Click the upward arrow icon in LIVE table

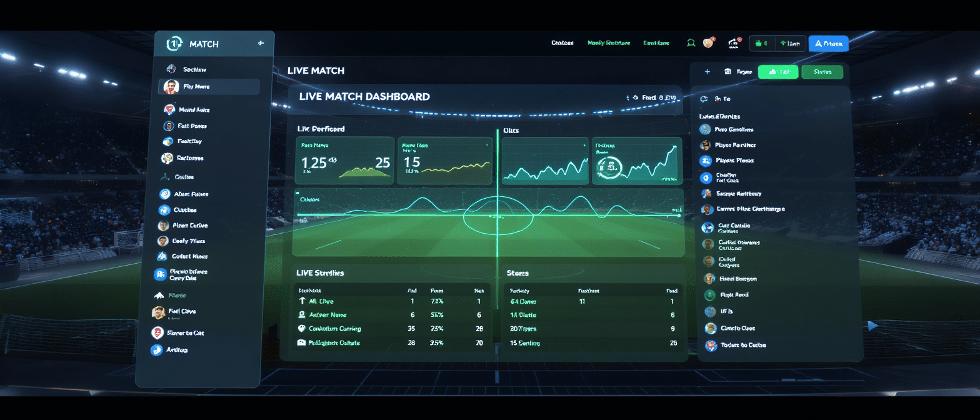[302, 301]
